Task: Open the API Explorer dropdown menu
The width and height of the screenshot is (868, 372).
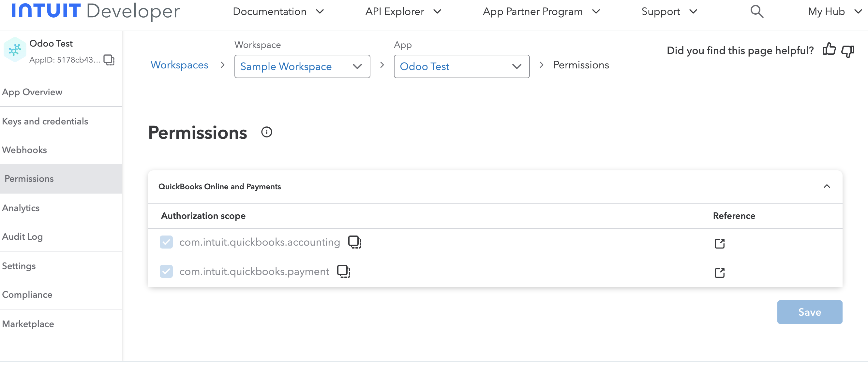Action: [x=403, y=11]
